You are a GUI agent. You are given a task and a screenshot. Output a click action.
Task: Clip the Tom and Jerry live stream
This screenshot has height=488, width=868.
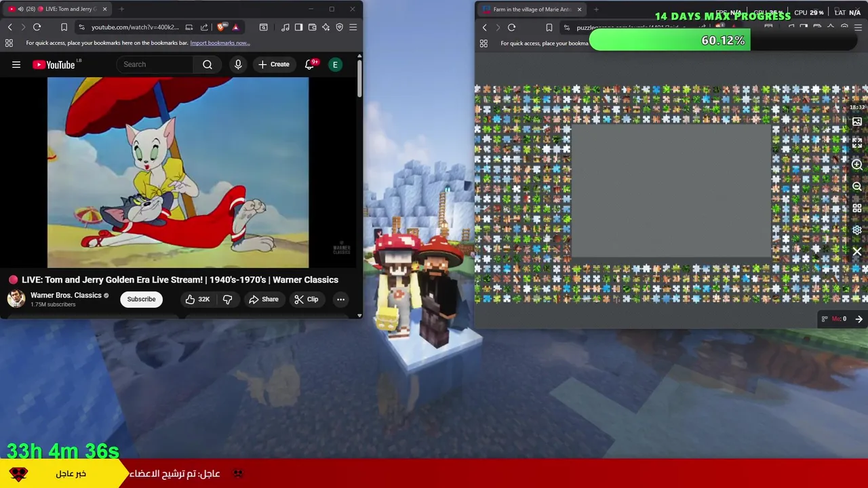tap(307, 299)
